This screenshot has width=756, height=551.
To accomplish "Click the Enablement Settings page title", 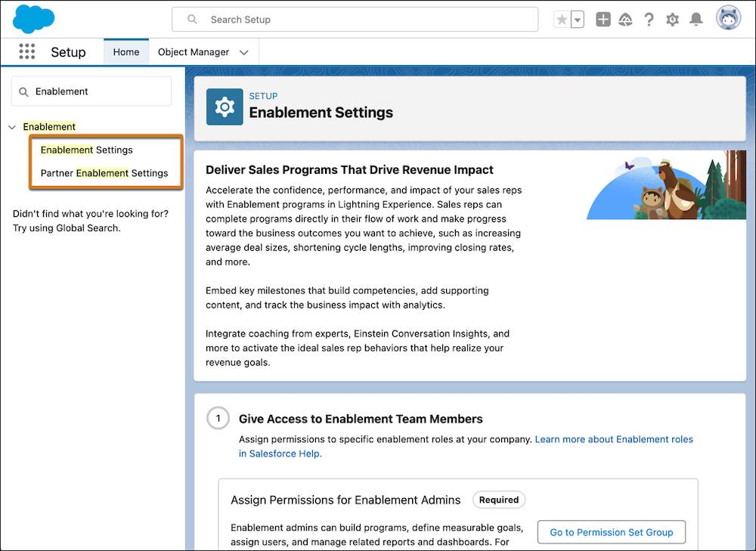I will (x=321, y=113).
